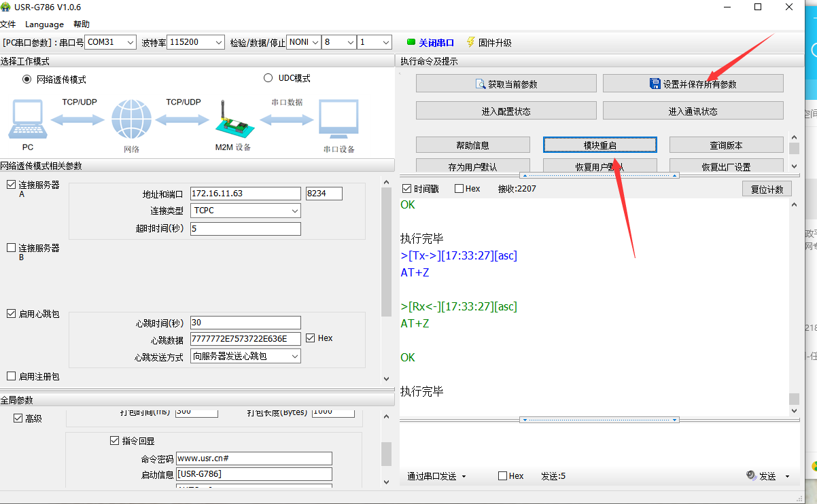Click the speaker icon next to 发送
Screen dimensions: 817x504
coord(751,476)
